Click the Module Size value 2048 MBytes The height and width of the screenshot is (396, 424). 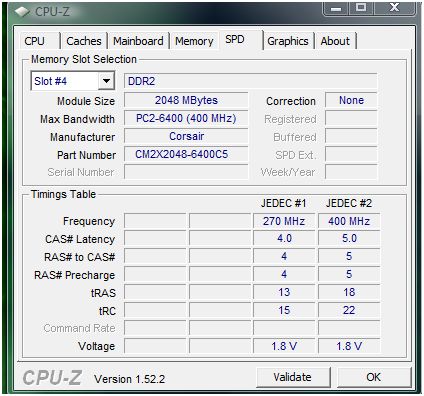tap(186, 100)
